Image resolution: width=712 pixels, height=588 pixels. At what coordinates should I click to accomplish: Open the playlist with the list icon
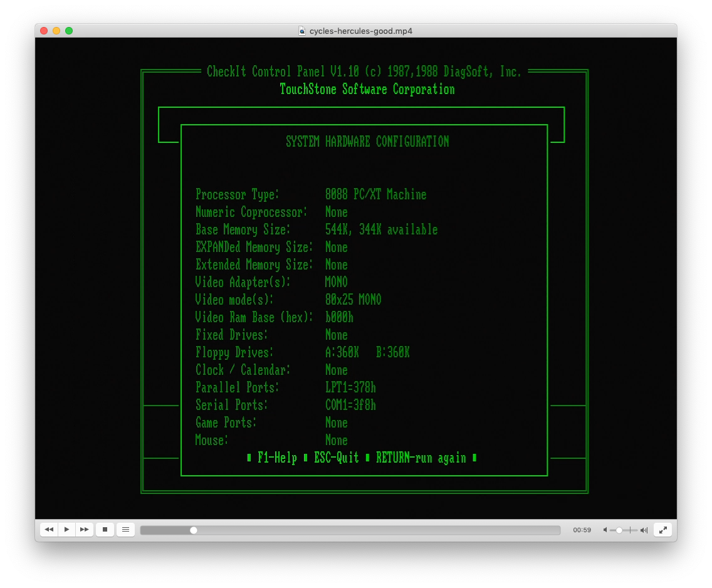126,530
